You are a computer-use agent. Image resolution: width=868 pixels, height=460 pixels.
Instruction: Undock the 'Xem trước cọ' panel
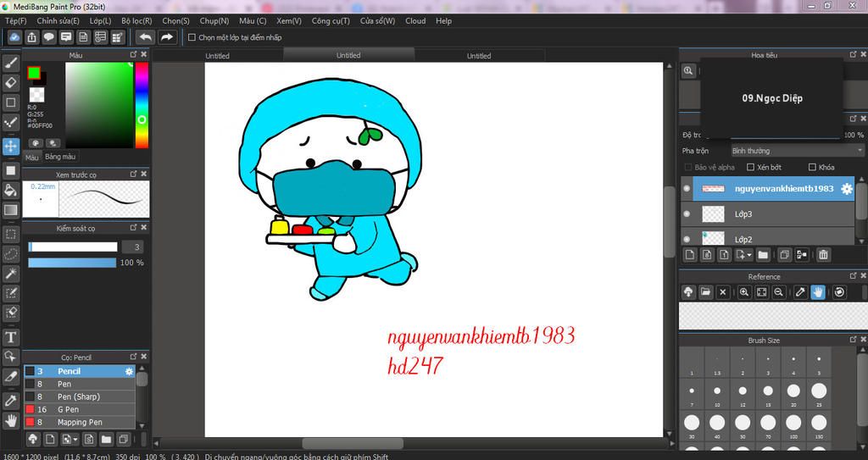[x=133, y=174]
